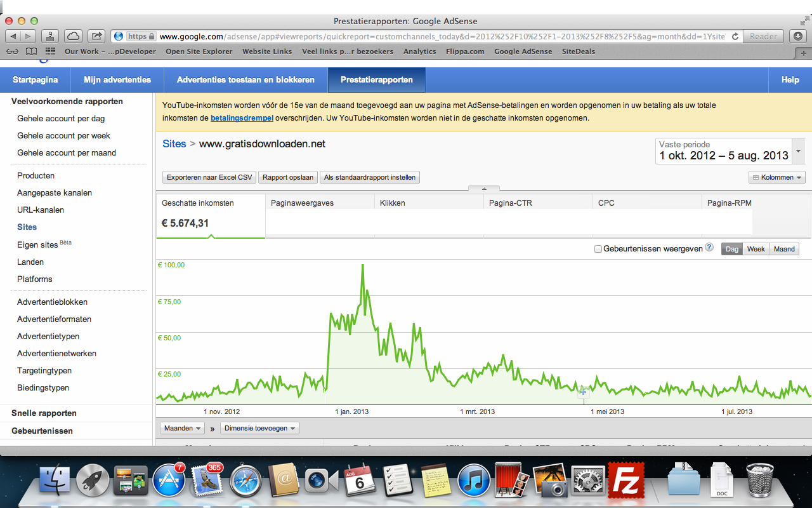
Task: Launch FaceTime from the Dock
Action: point(322,481)
